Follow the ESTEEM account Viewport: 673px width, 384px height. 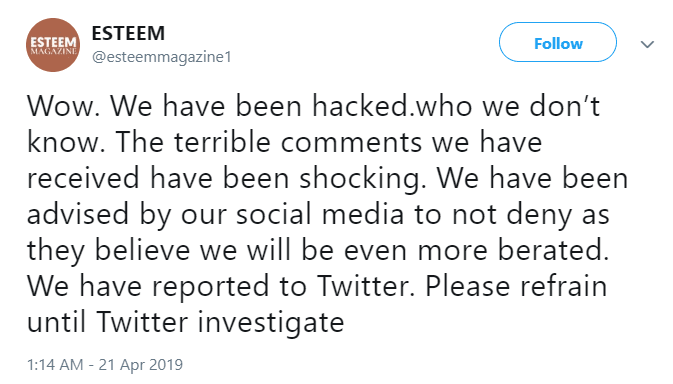558,42
